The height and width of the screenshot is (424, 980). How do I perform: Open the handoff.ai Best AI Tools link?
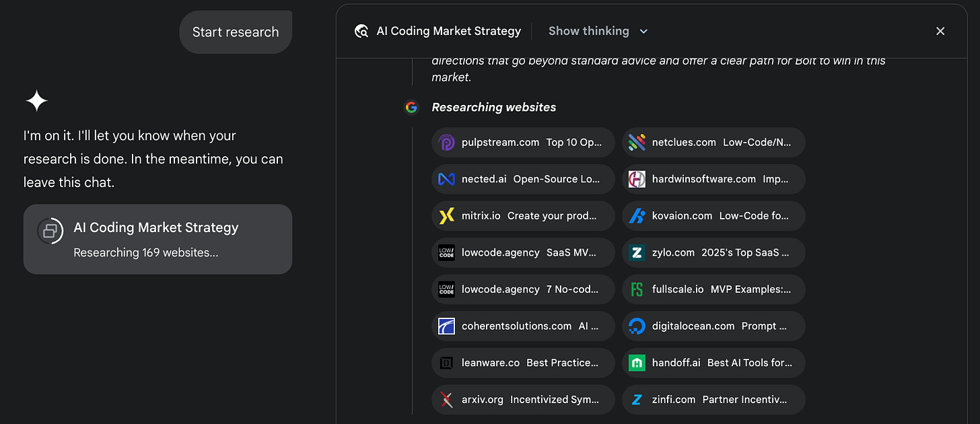[x=713, y=363]
